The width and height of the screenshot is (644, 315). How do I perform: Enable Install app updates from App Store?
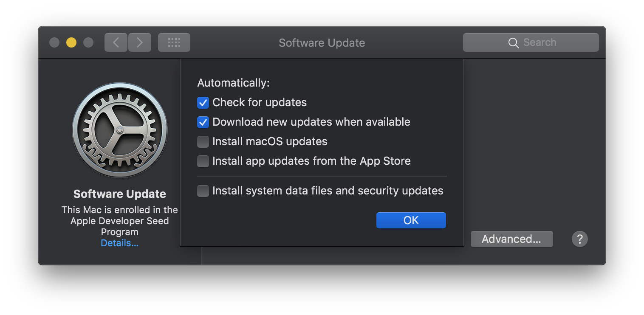203,161
